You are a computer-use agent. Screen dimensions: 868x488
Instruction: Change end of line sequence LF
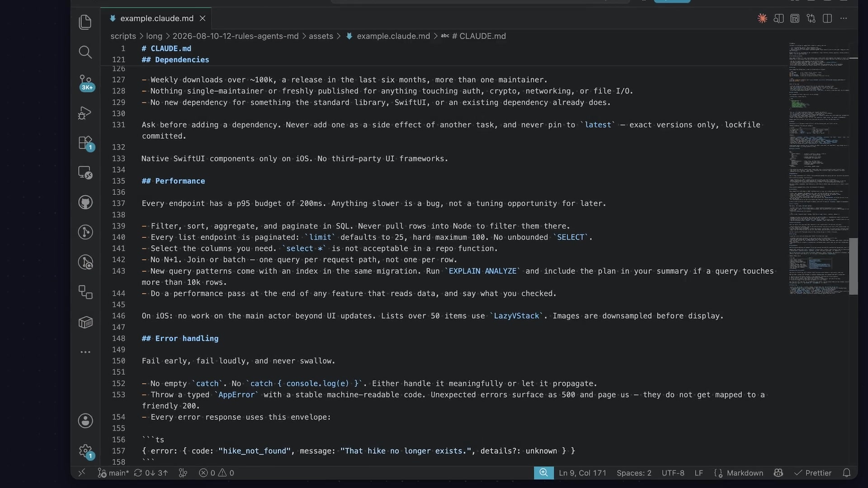coord(698,473)
